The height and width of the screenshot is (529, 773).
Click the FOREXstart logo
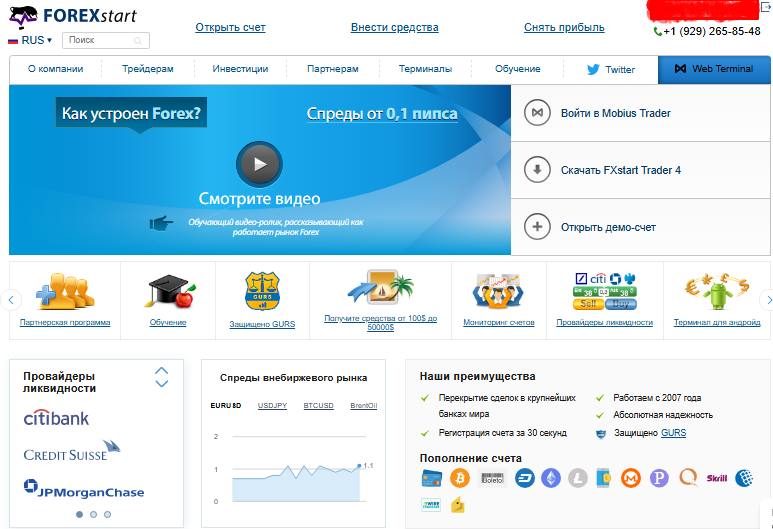coord(72,16)
